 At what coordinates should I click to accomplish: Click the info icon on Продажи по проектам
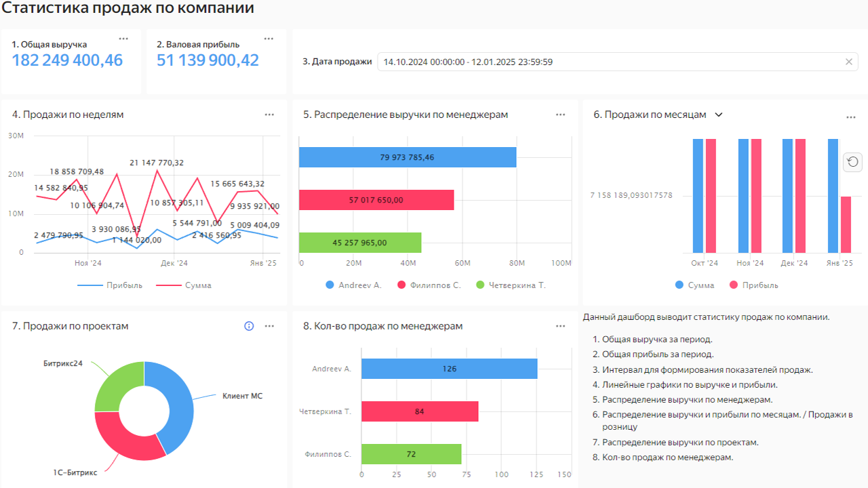249,326
